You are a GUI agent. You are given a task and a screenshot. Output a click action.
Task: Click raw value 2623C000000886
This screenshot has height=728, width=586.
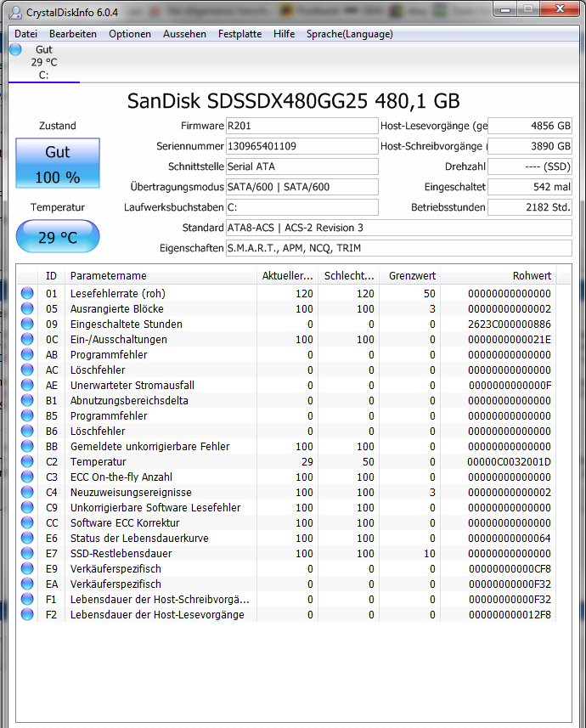click(x=510, y=324)
